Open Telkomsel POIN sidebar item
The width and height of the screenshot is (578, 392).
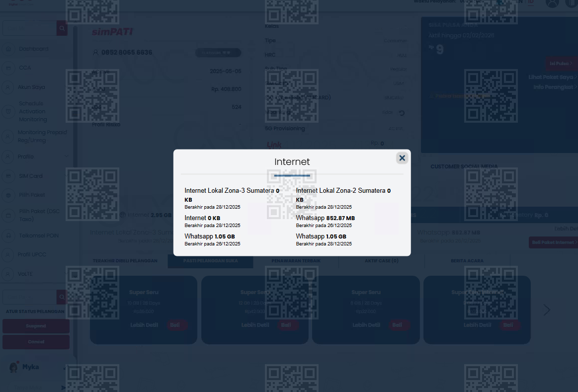coord(39,235)
